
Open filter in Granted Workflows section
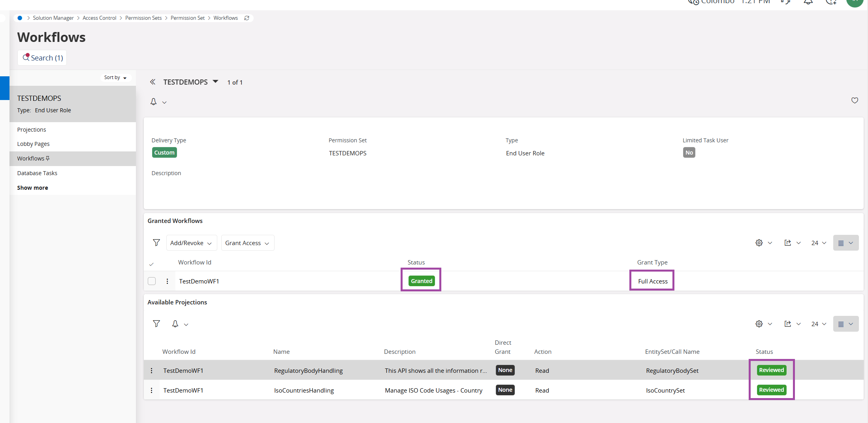156,243
